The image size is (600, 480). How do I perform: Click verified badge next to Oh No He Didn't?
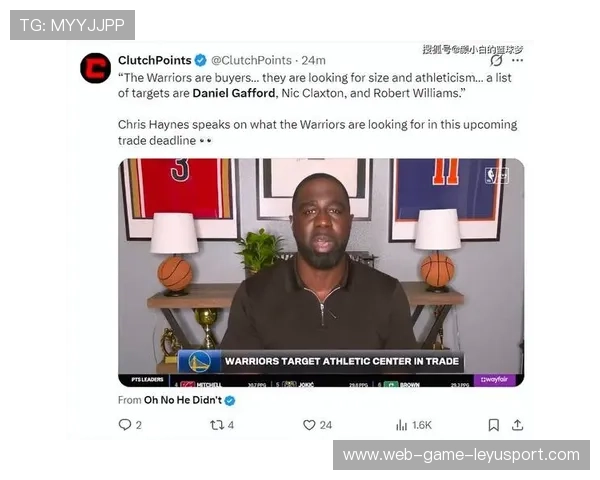[x=230, y=401]
